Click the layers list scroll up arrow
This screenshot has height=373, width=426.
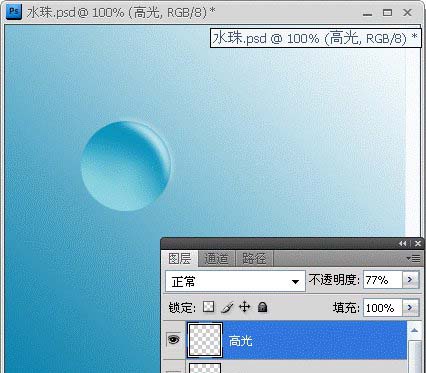[414, 330]
